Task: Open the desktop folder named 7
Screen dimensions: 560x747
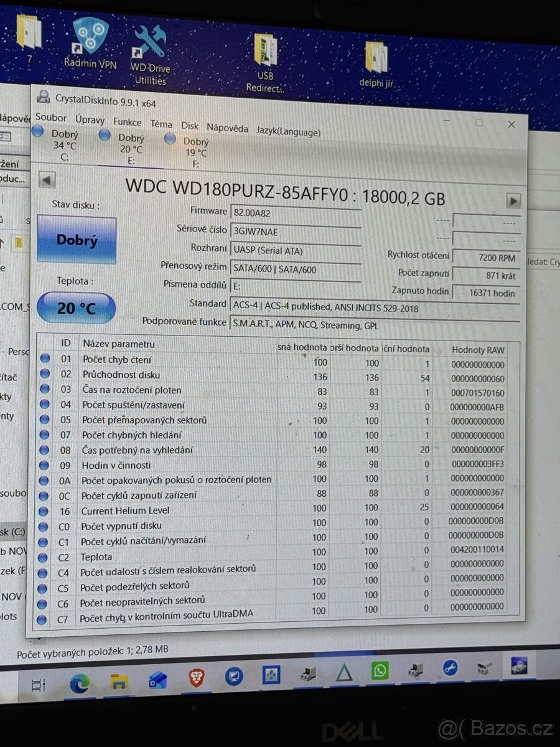Action: click(29, 39)
